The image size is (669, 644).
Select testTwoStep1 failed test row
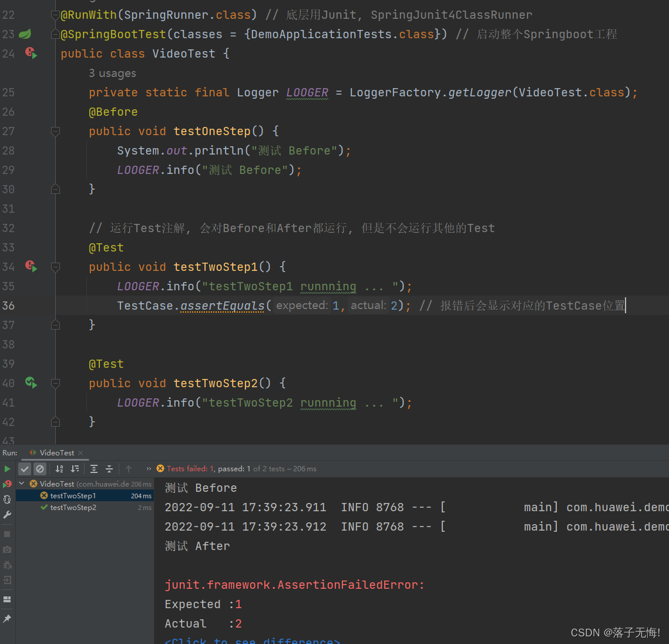(x=85, y=495)
